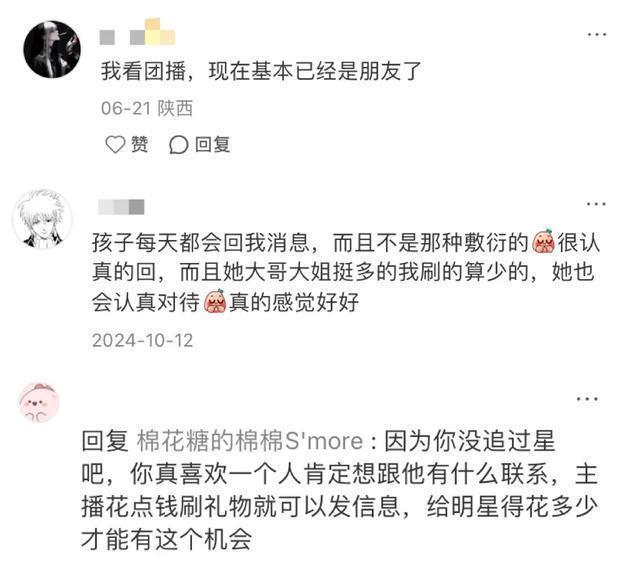This screenshot has height=568, width=640.
Task: Open more options for the 团播 comment
Action: coord(597,35)
